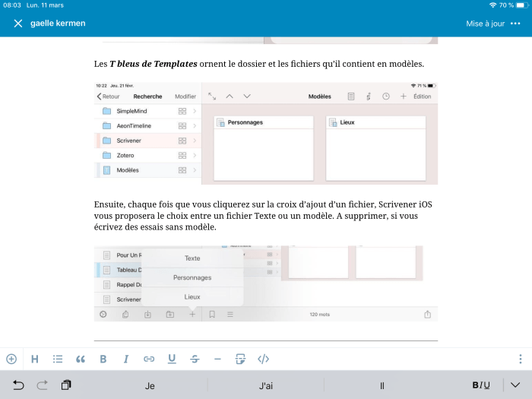Open the BIU keyboard formatting menu
532x399 pixels.
point(481,385)
